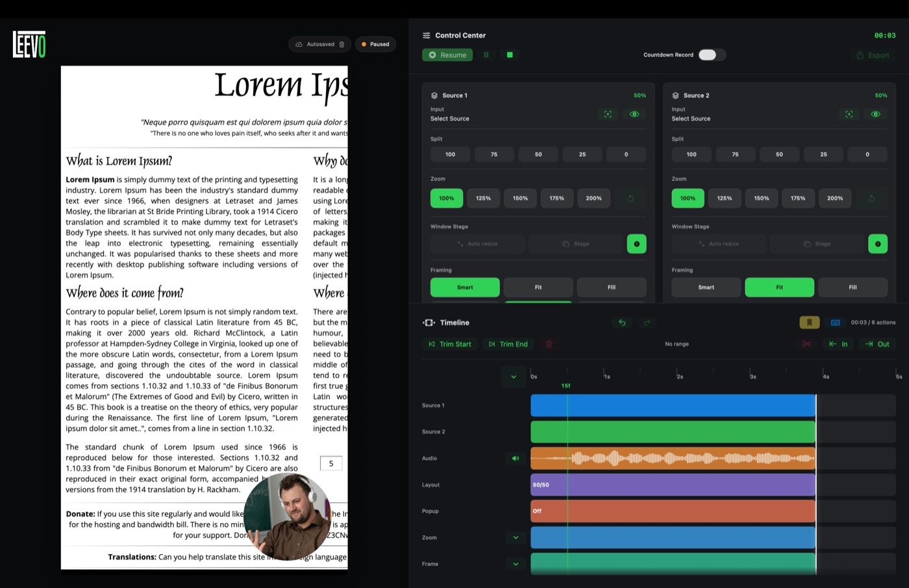Expand the Frame track chevron
Screen dimensions: 909x588
[x=516, y=564]
